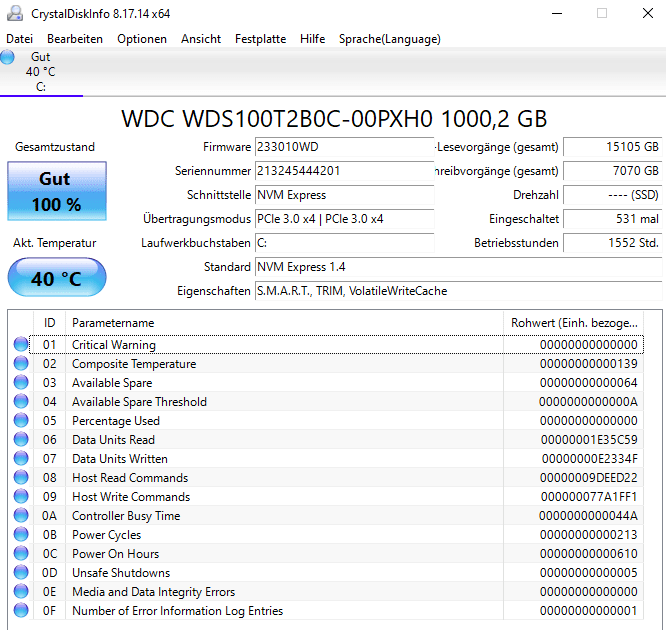This screenshot has width=666, height=630.
Task: Click the 40 °C temperature button
Action: [57, 277]
